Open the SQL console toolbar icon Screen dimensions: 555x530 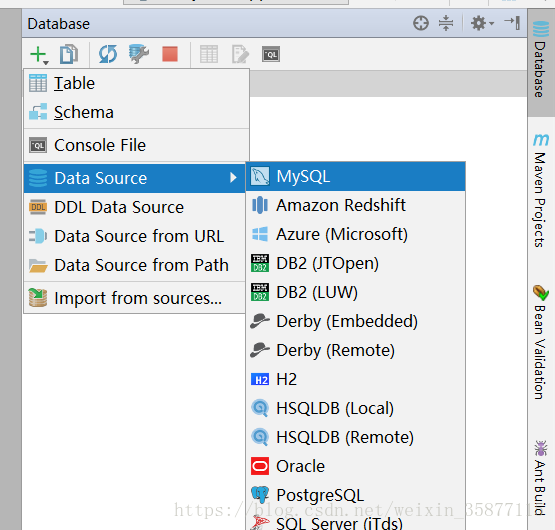[x=271, y=55]
